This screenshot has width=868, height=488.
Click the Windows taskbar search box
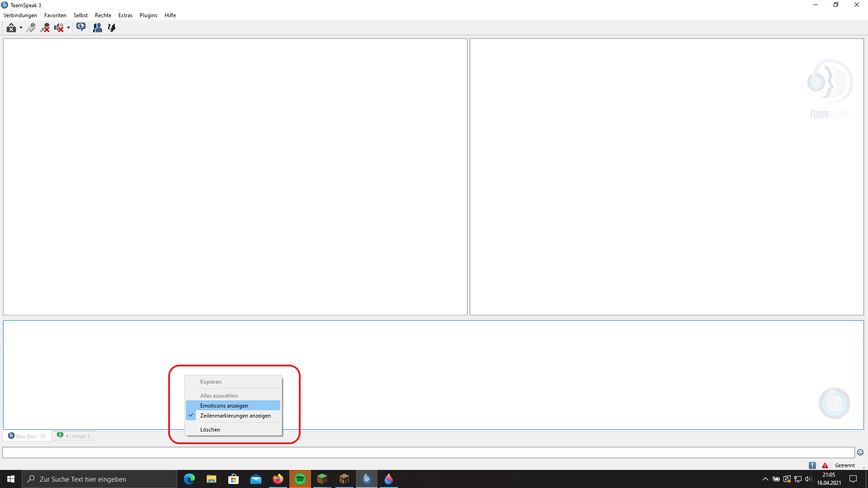click(99, 479)
